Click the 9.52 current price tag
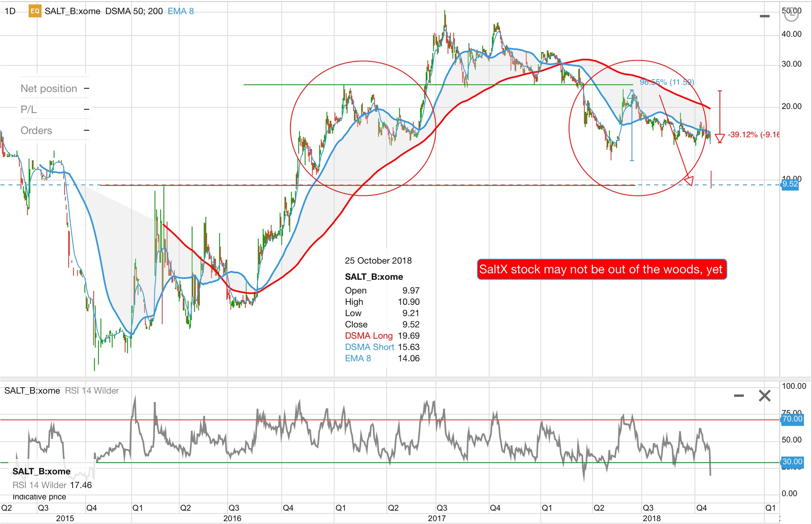The width and height of the screenshot is (812, 524). coord(790,184)
